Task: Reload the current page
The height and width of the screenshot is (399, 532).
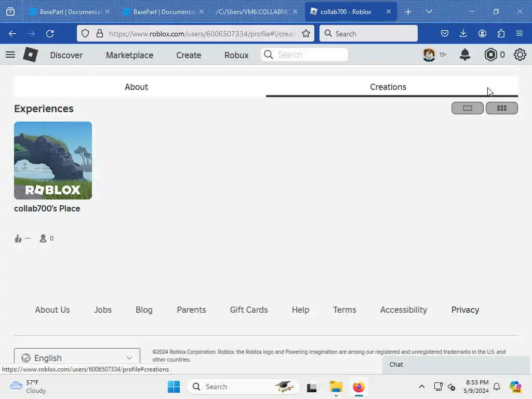Action: [x=50, y=34]
